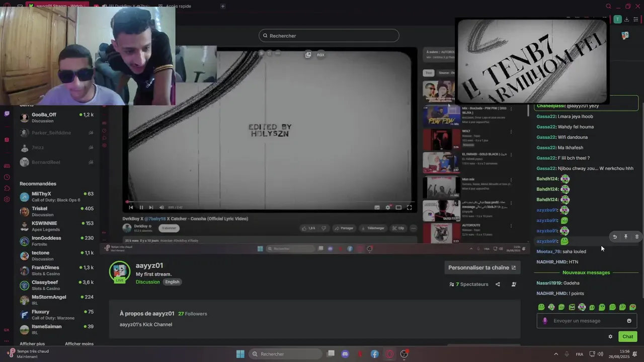Image resolution: width=644 pixels, height=362 pixels.
Task: Enter fullscreen in streamed YouTube player
Action: click(x=409, y=207)
